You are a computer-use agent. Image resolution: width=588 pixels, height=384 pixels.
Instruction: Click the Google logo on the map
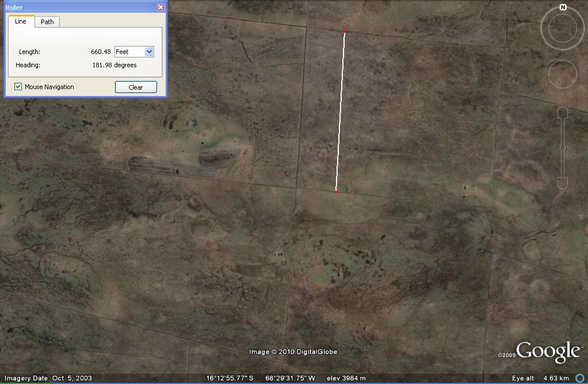548,351
